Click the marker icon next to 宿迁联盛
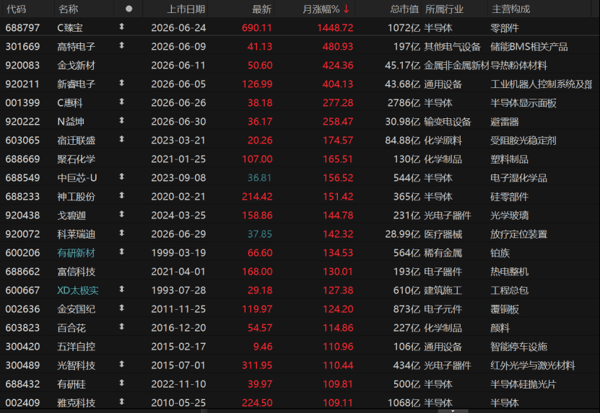The width and height of the screenshot is (600, 413). pos(122,139)
